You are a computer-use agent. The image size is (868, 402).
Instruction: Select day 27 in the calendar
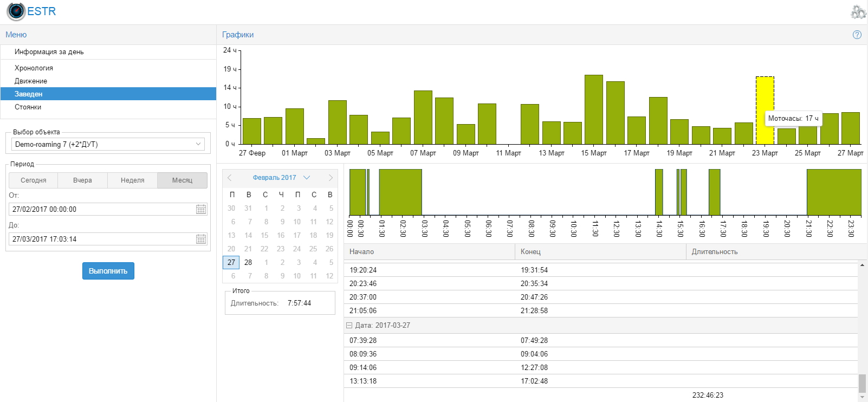point(231,262)
